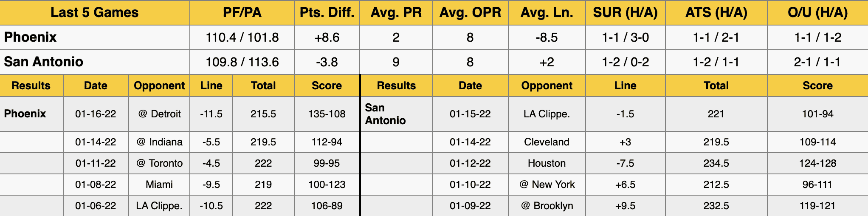
Task: Select the Phoenix team summary row
Action: point(434,37)
